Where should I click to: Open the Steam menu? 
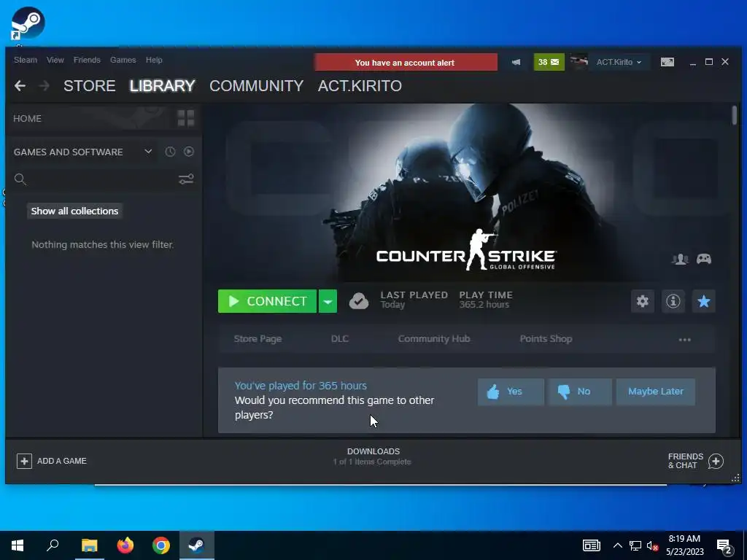coord(26,60)
